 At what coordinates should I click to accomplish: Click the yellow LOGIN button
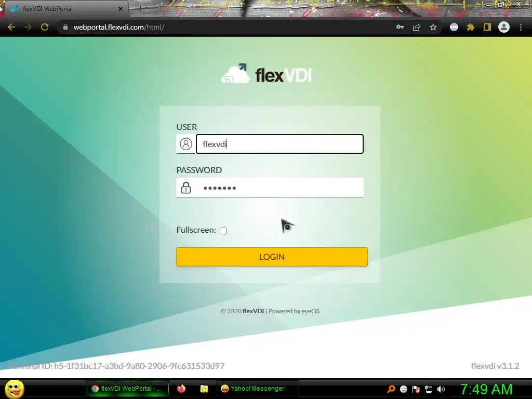272,257
